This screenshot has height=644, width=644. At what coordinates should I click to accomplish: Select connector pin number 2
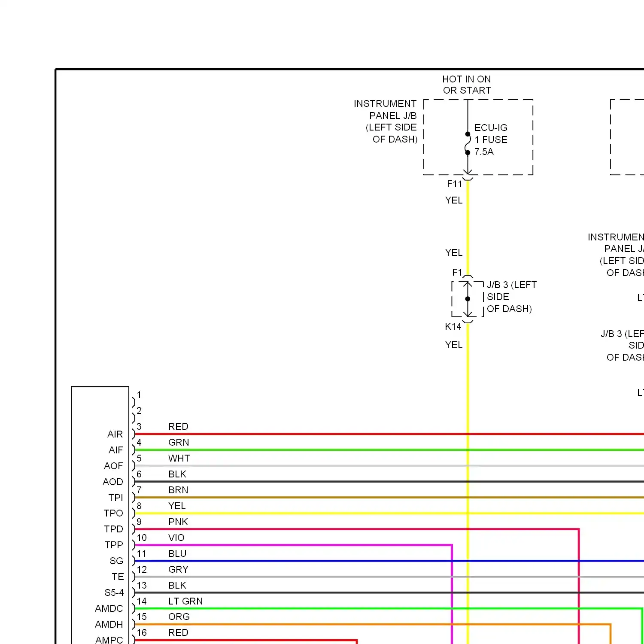click(x=139, y=410)
